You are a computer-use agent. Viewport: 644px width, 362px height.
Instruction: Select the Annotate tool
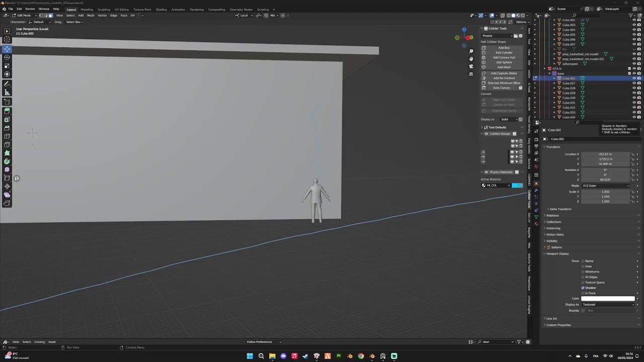(x=7, y=84)
